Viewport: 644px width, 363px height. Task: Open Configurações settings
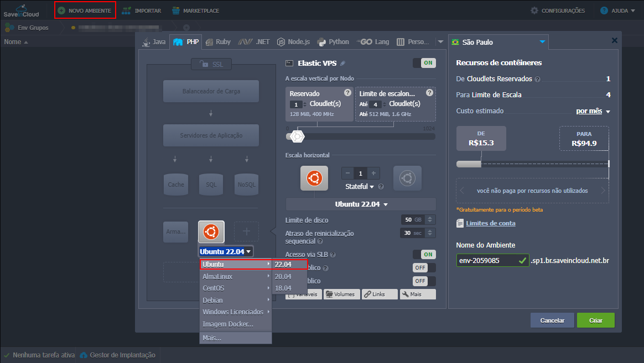558,10
